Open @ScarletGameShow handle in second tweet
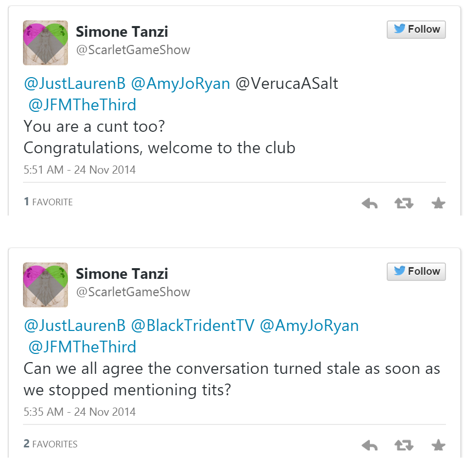The image size is (471, 476). pyautogui.click(x=133, y=292)
